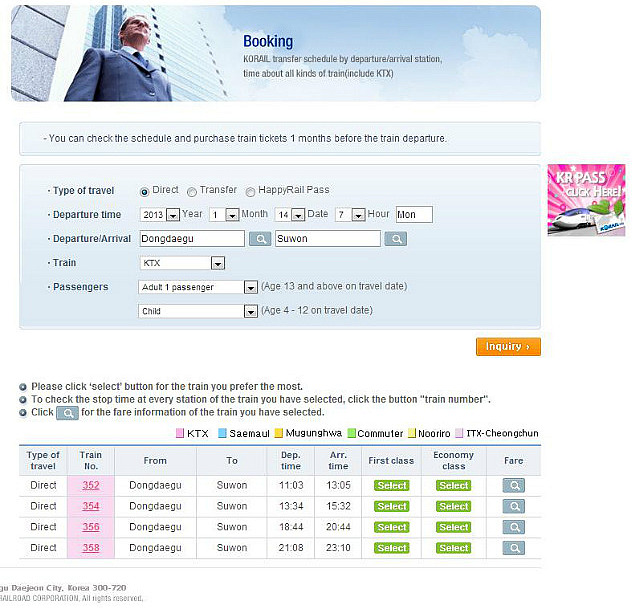Open train number 358 stop times
640x608 pixels.
pyautogui.click(x=91, y=548)
